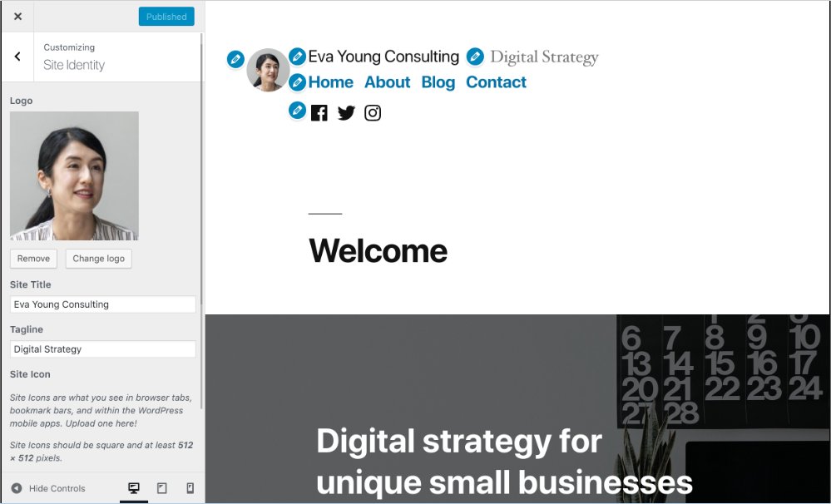Click the pencil edit icon beside the logo
This screenshot has width=831, height=504.
235,59
